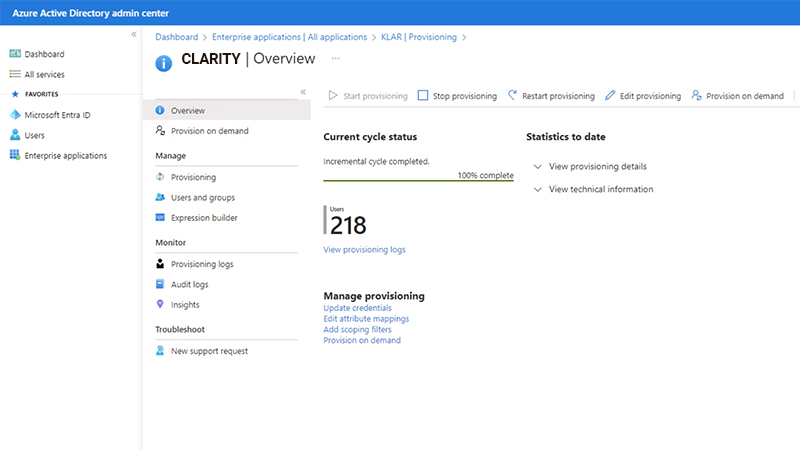Click the 218 users count

tap(348, 225)
